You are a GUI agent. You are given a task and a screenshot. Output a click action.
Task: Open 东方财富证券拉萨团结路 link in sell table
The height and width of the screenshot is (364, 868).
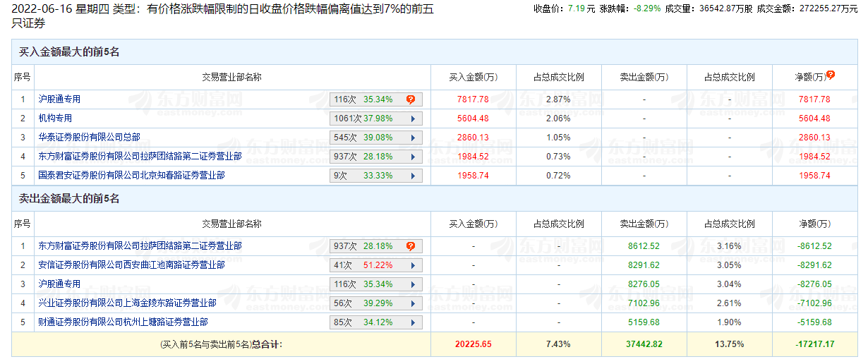click(x=140, y=246)
